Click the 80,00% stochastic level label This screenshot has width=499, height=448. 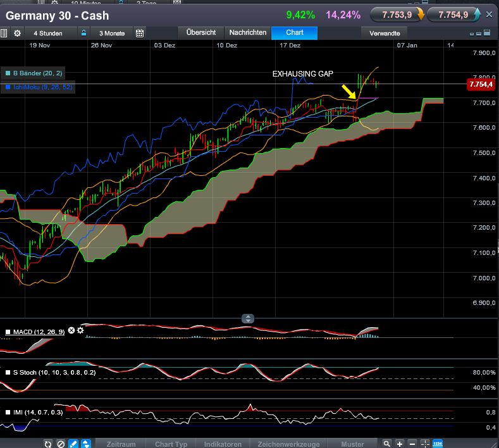pos(484,372)
